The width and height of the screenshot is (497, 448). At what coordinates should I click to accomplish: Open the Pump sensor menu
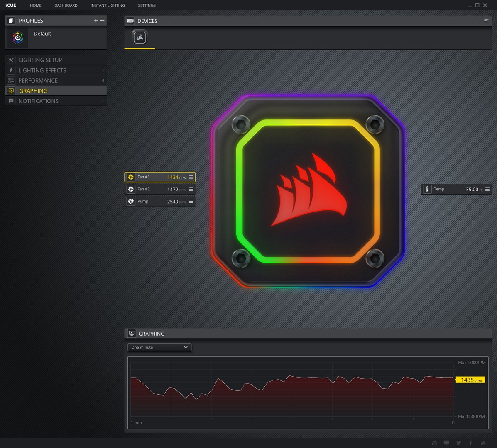pos(191,201)
